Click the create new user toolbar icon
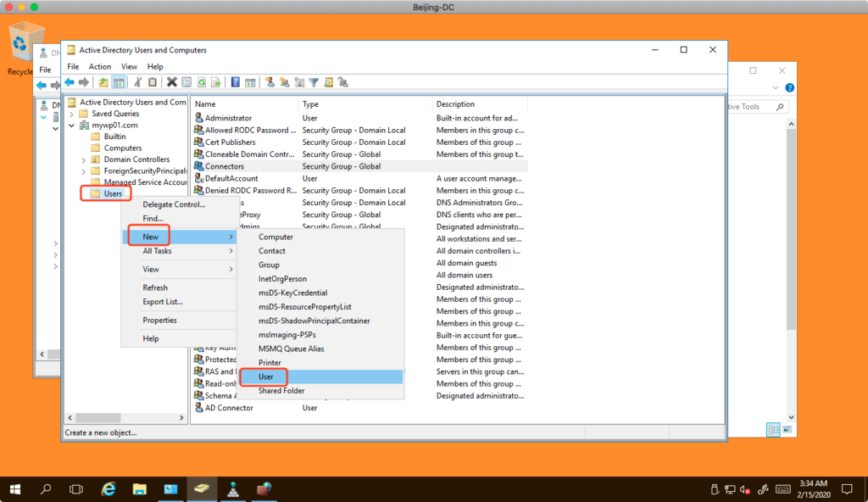This screenshot has width=868, height=502. pyautogui.click(x=270, y=82)
